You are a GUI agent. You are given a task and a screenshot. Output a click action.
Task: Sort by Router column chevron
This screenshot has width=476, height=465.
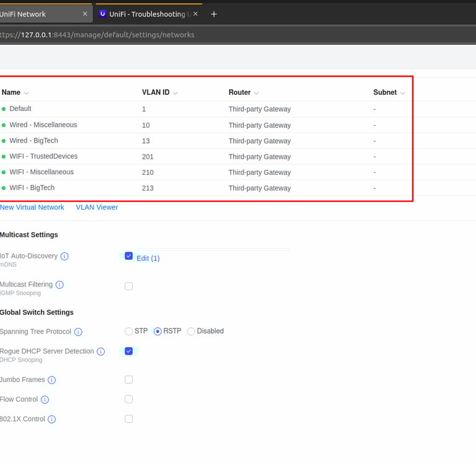click(x=257, y=93)
